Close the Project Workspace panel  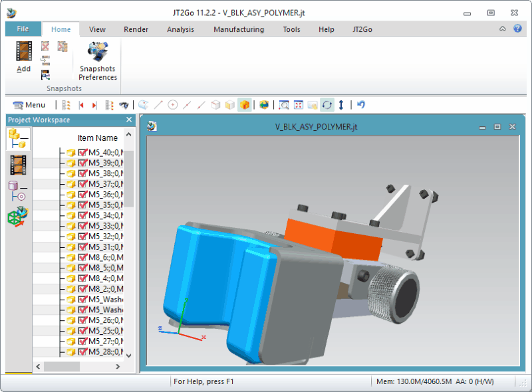(x=129, y=120)
